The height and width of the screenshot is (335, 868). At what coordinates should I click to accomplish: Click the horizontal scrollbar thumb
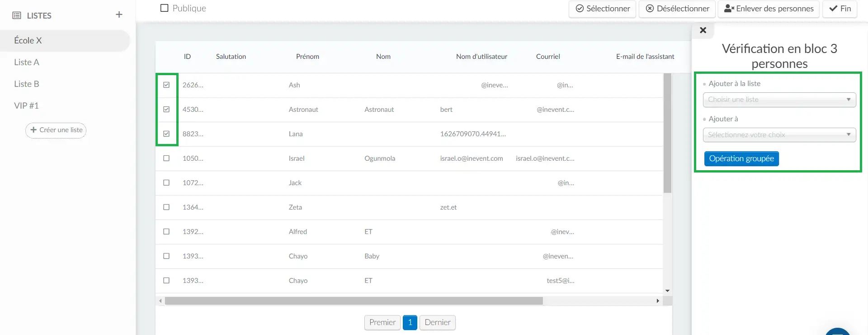(354, 301)
